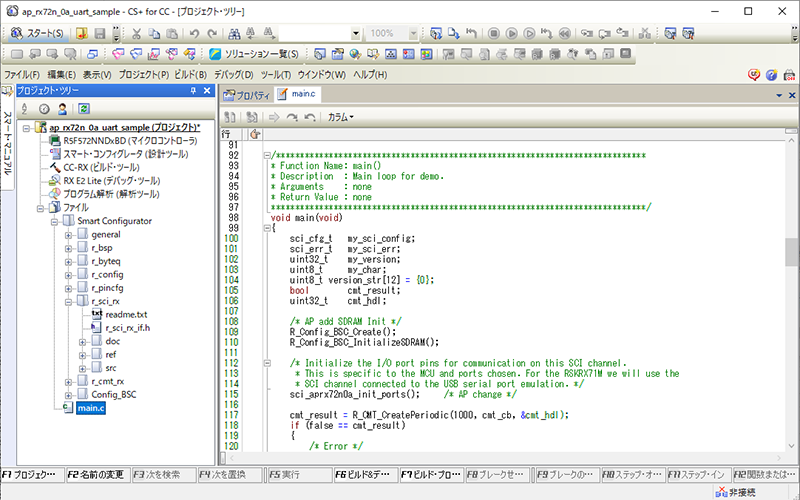Click the copy icon in toolbar
Screen dimensions: 800x500
pyautogui.click(x=154, y=34)
